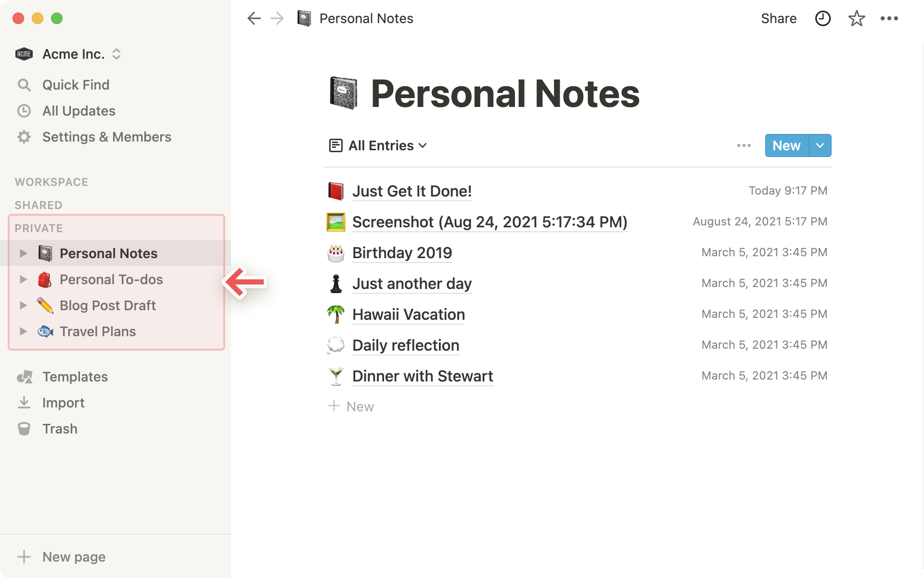Click the Trash bin icon
This screenshot has width=924, height=578.
pyautogui.click(x=24, y=428)
